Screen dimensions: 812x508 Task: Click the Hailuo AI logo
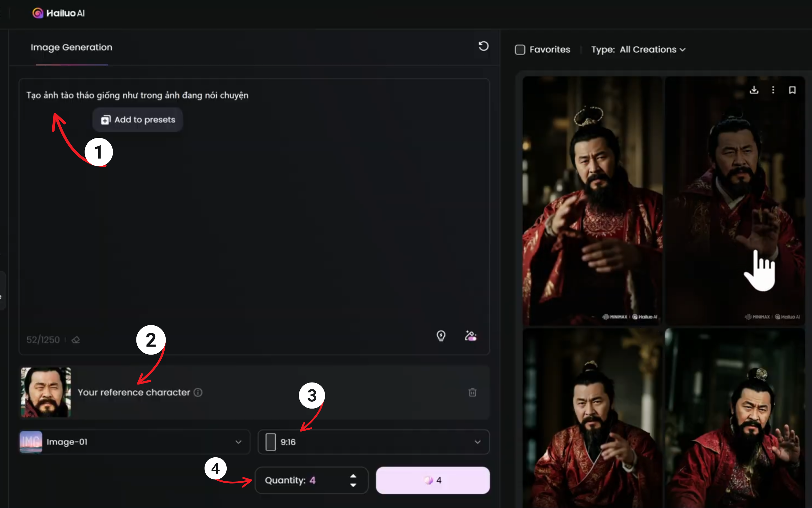[x=58, y=13]
